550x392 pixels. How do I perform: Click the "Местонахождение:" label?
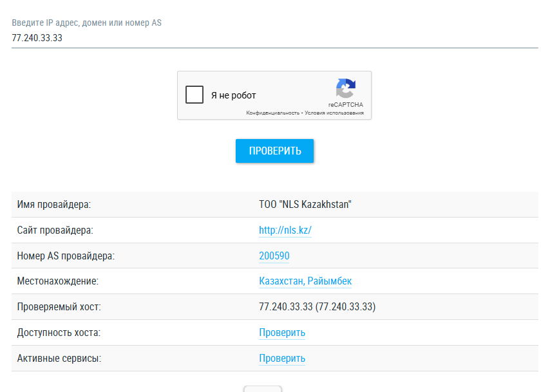58,281
